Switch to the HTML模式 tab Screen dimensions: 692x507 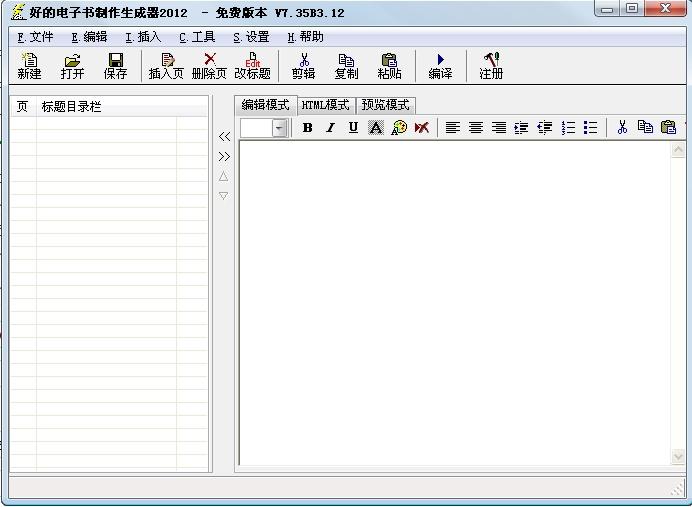point(326,105)
